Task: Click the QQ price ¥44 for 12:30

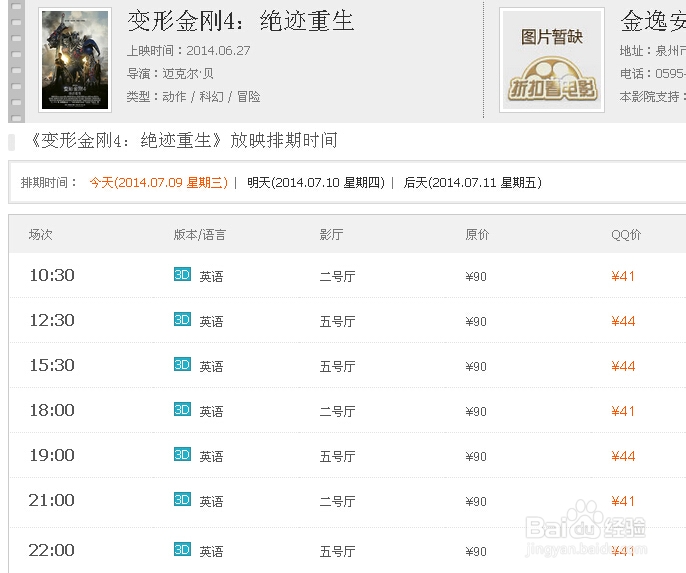Action: pyautogui.click(x=623, y=321)
